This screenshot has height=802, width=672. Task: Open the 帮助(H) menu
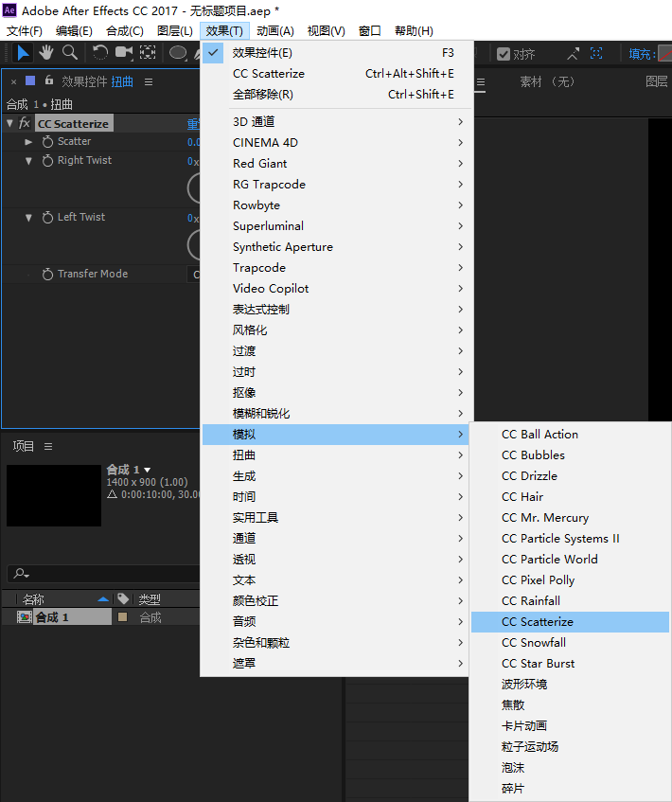click(x=414, y=31)
